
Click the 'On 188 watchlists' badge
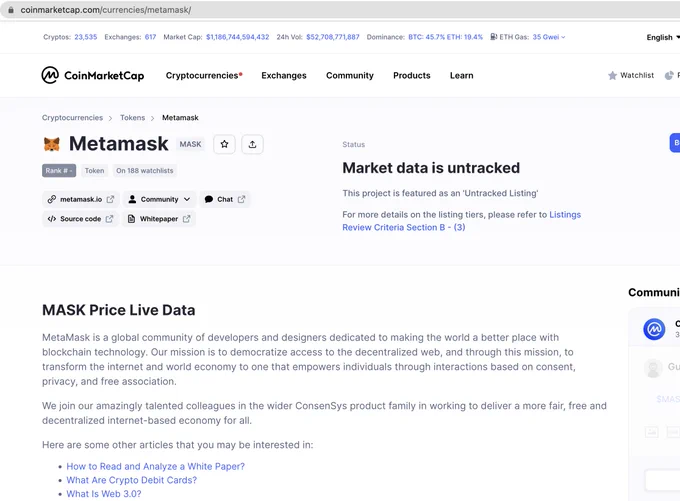pyautogui.click(x=144, y=170)
